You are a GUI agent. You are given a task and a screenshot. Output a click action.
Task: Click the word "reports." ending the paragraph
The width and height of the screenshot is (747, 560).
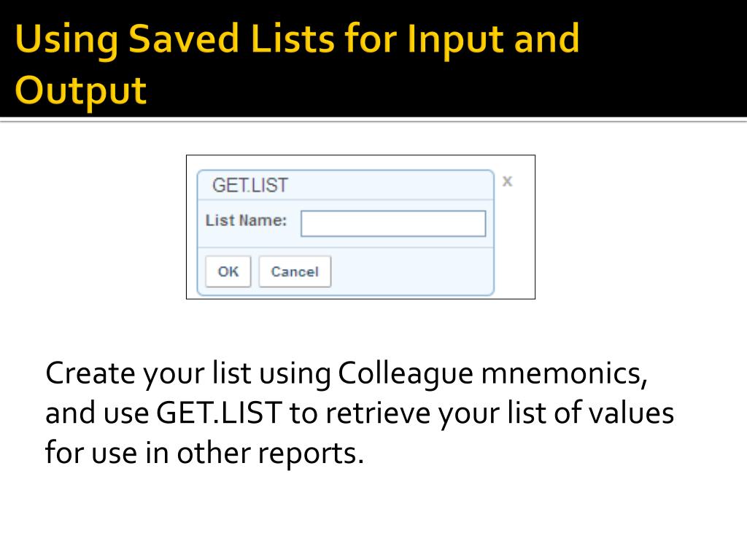[x=311, y=454]
